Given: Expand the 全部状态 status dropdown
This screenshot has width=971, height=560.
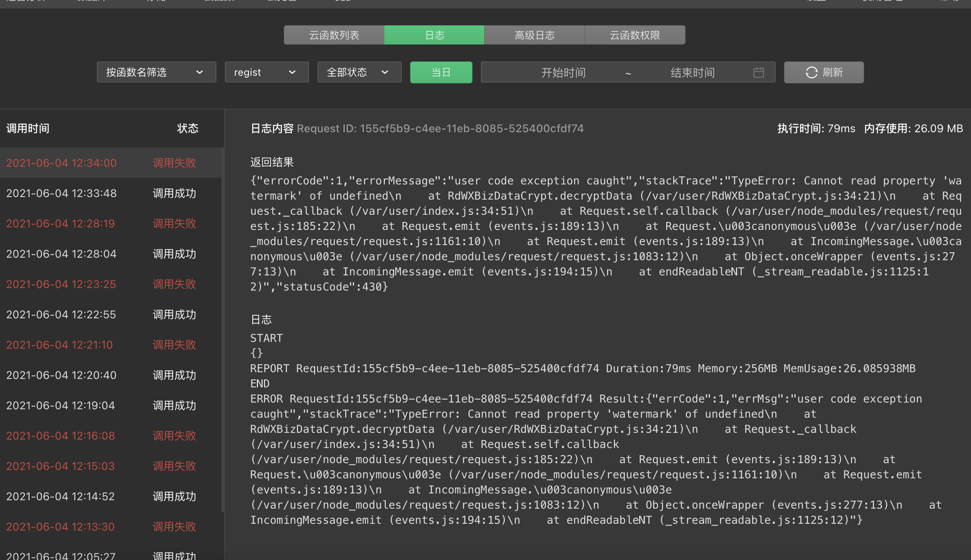Looking at the screenshot, I should 359,72.
